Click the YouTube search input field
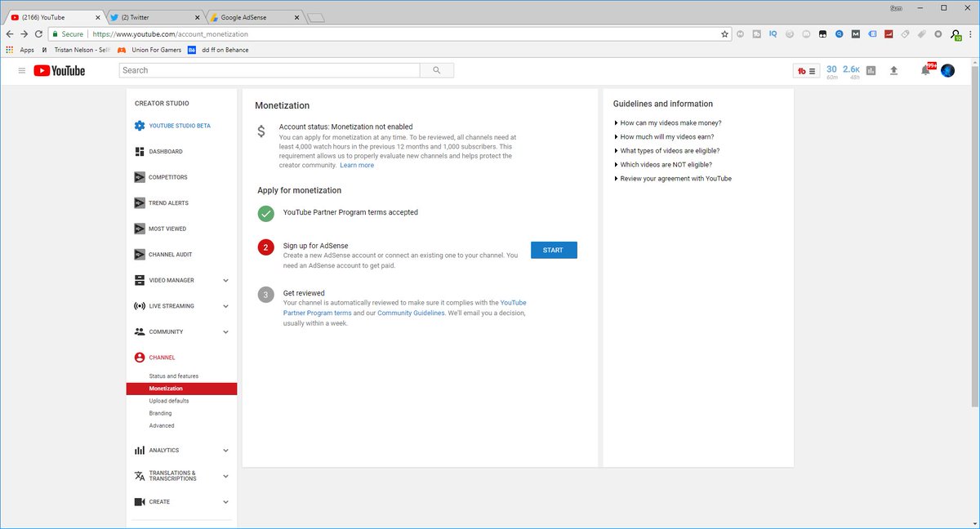This screenshot has height=529, width=980. point(269,70)
